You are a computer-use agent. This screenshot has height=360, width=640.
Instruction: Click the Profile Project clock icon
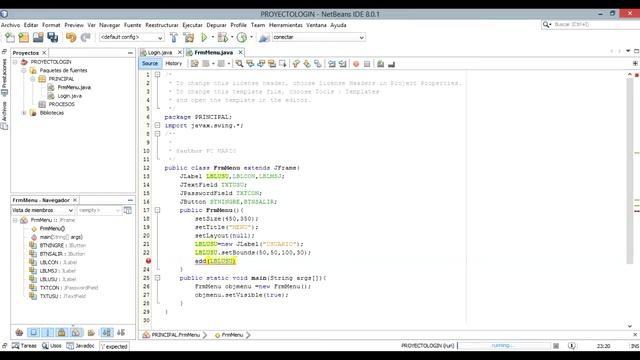242,38
